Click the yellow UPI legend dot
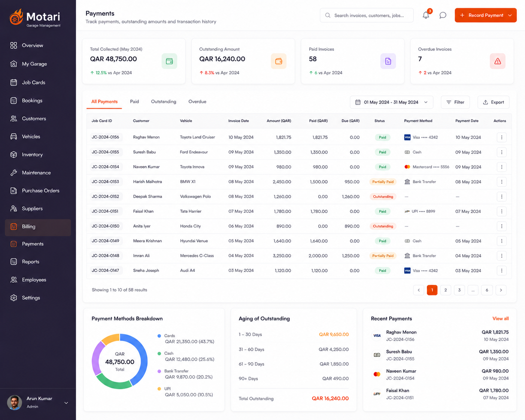 click(x=159, y=389)
